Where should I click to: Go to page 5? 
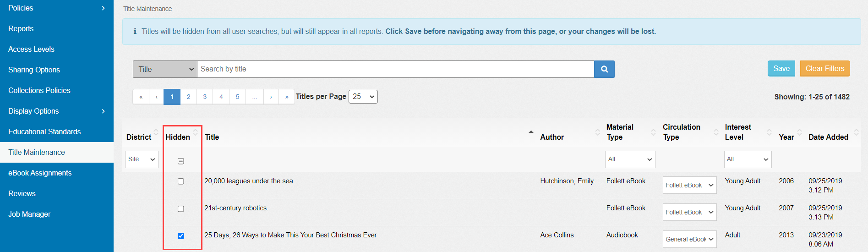pos(237,97)
